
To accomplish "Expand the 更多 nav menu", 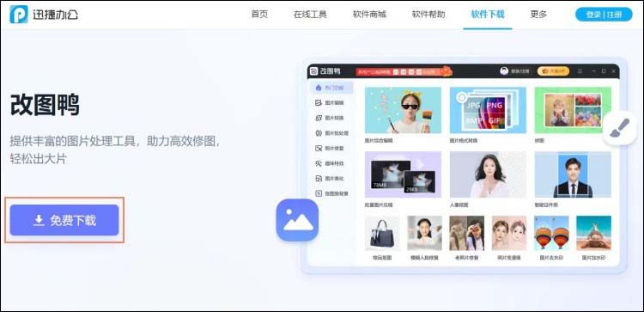I will [x=538, y=15].
